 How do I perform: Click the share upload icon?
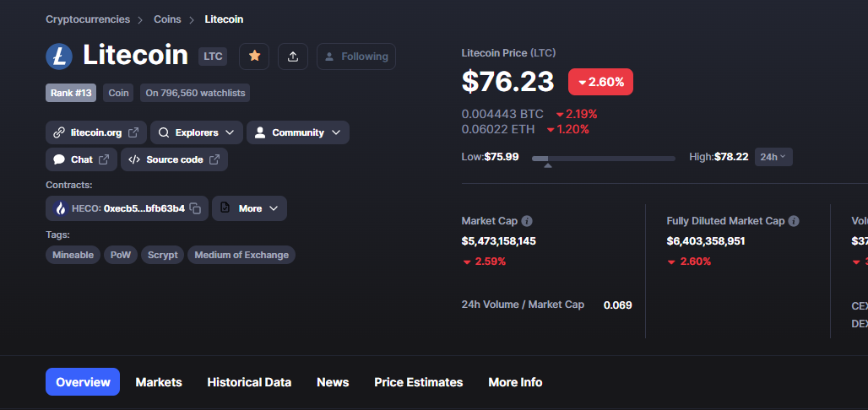point(293,57)
